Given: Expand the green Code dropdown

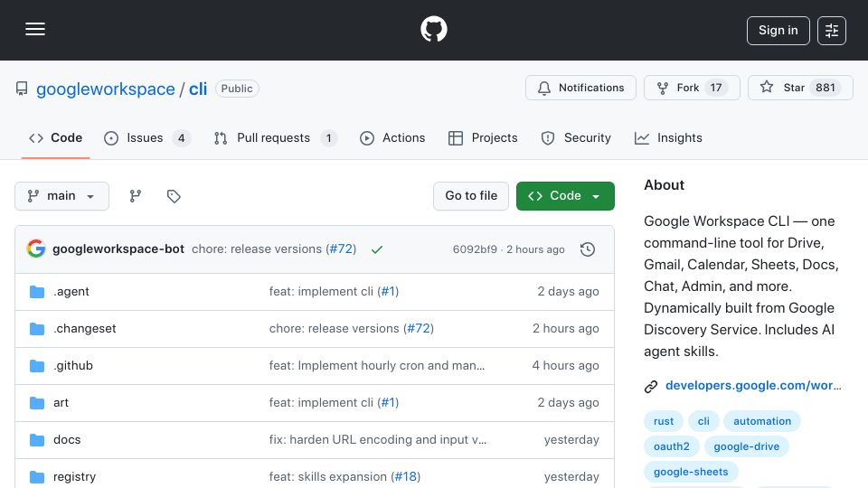Looking at the screenshot, I should 565,196.
